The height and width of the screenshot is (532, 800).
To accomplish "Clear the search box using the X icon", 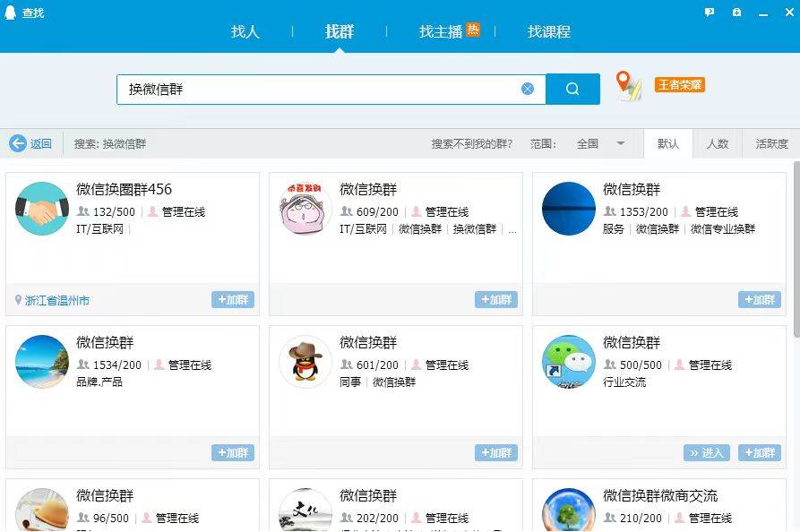I will [528, 87].
